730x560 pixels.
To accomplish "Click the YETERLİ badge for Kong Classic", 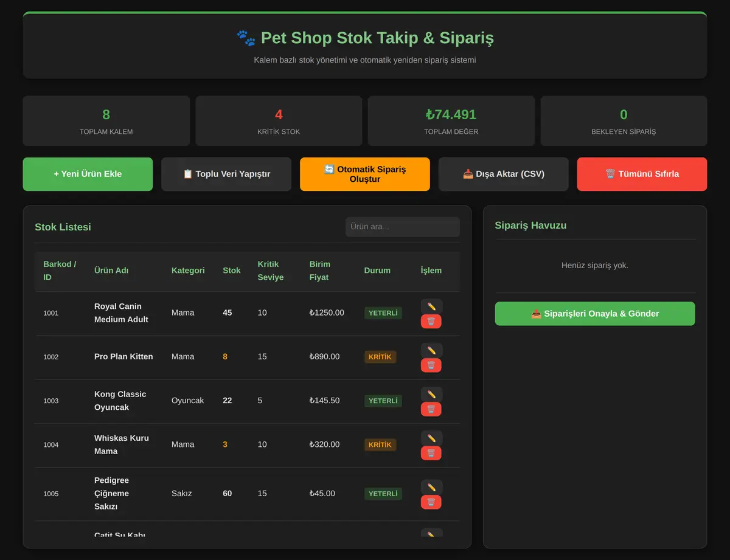I will pyautogui.click(x=383, y=401).
